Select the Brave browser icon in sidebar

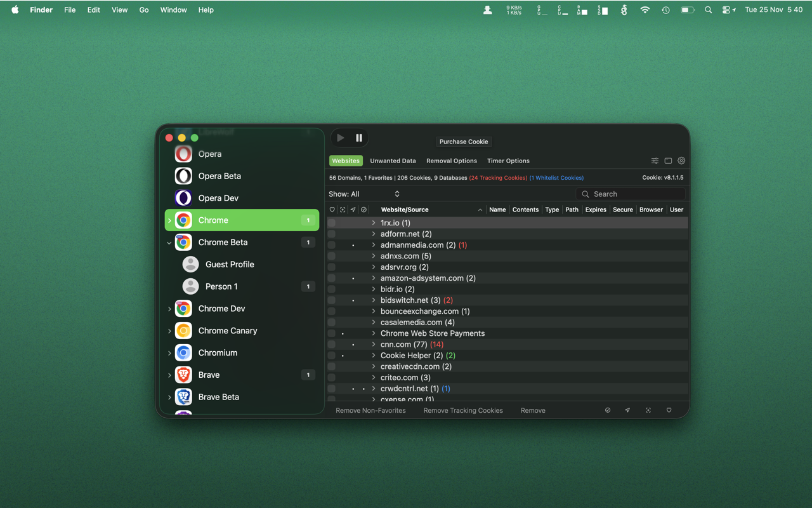click(183, 375)
